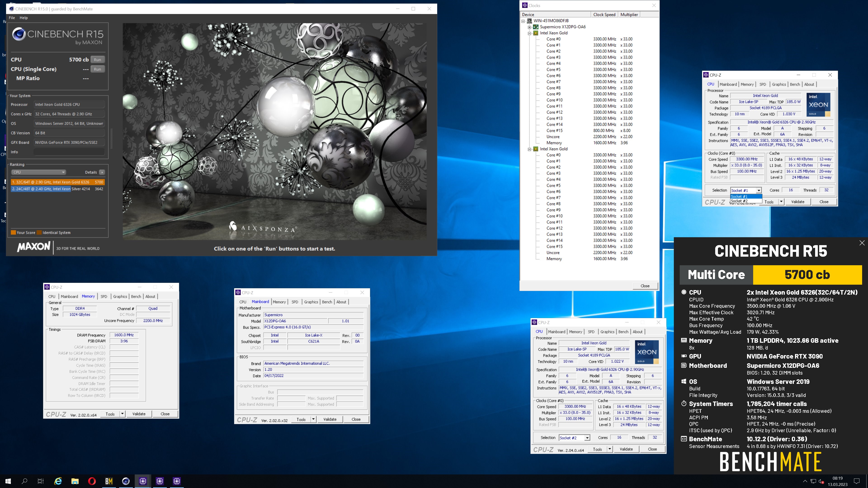Viewport: 868px width, 488px height.
Task: Click Close in Mainboard CPU-Z window
Action: [x=356, y=419]
